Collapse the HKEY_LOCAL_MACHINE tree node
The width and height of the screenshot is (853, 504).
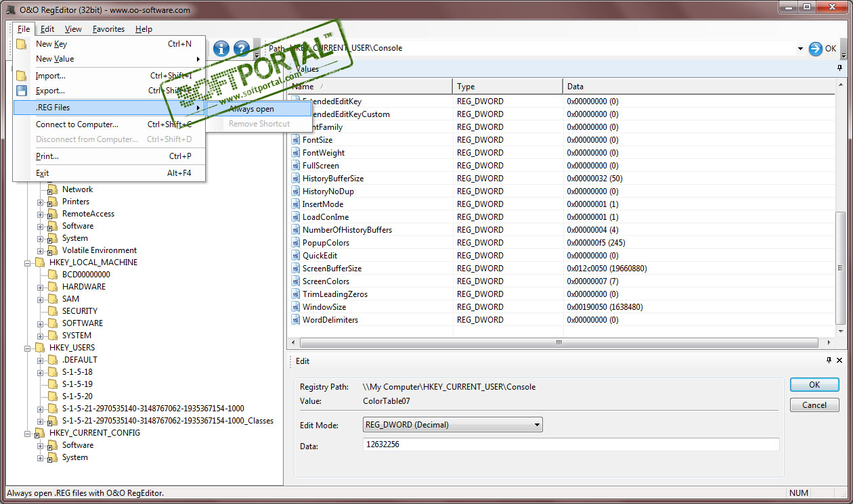coord(28,262)
